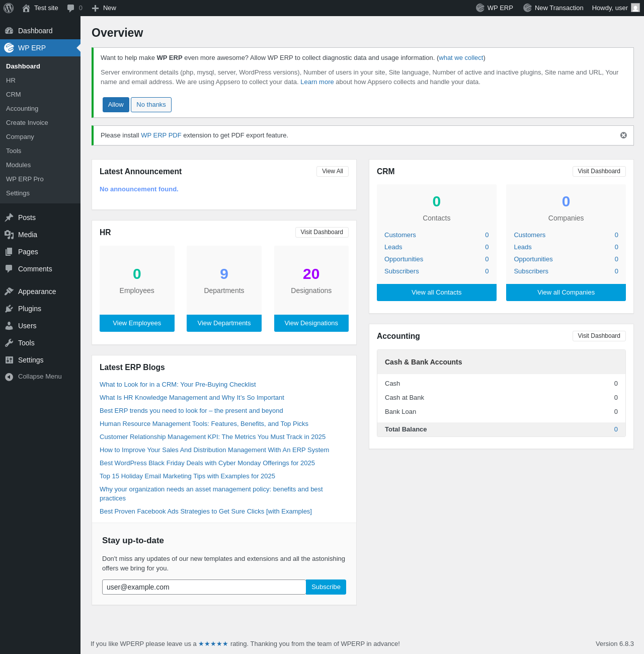Click the View Employees button
The image size is (644, 654).
coord(137,323)
